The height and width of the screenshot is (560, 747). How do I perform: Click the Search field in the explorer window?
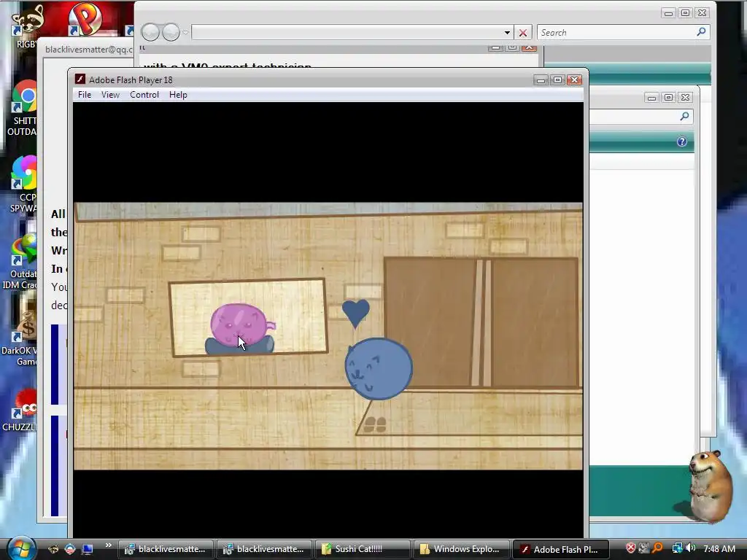click(x=623, y=32)
